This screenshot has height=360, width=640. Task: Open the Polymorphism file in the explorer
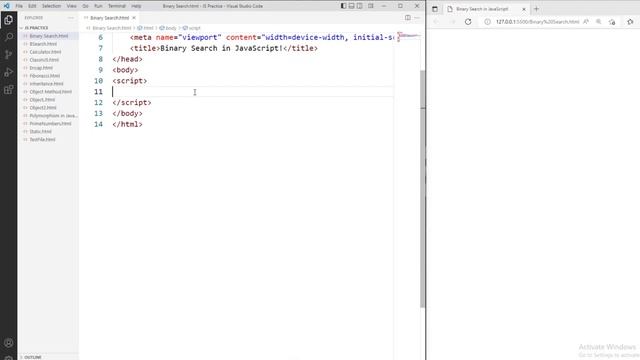click(x=53, y=116)
